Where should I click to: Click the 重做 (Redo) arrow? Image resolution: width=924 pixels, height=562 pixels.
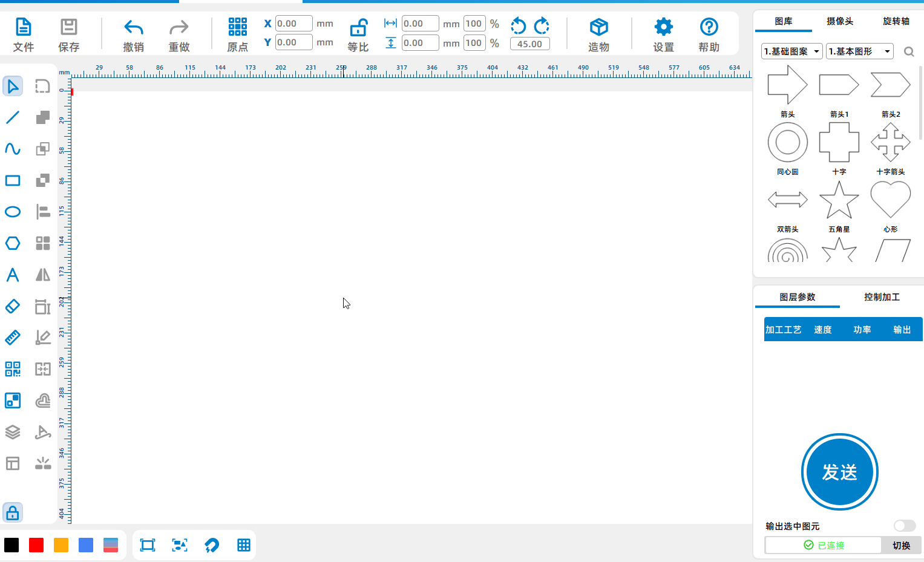pyautogui.click(x=179, y=27)
